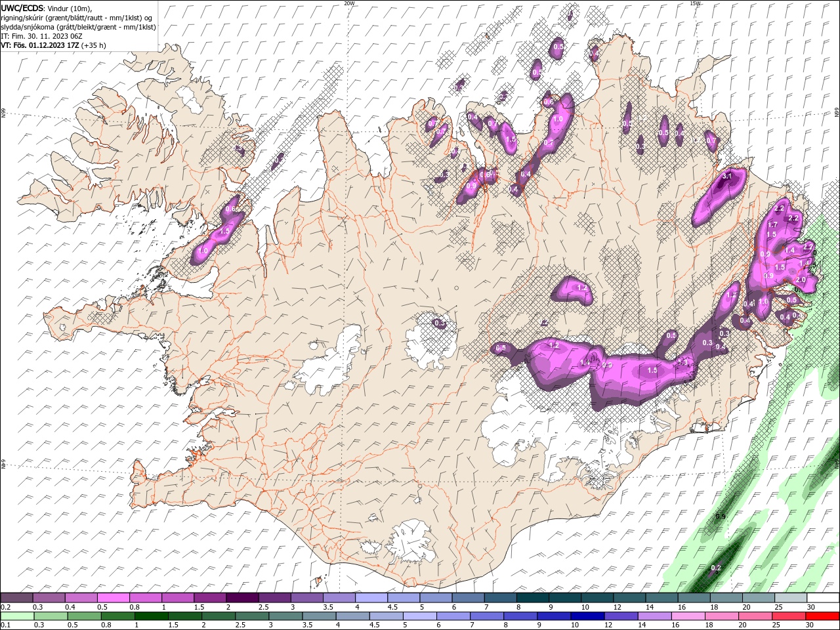Click top legend row swatch between 0.5 and 0.8

pos(114,598)
